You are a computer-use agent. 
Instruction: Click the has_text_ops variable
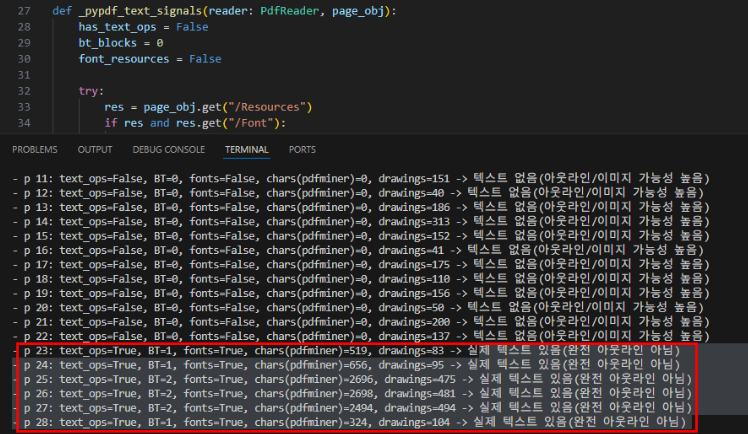pos(117,27)
